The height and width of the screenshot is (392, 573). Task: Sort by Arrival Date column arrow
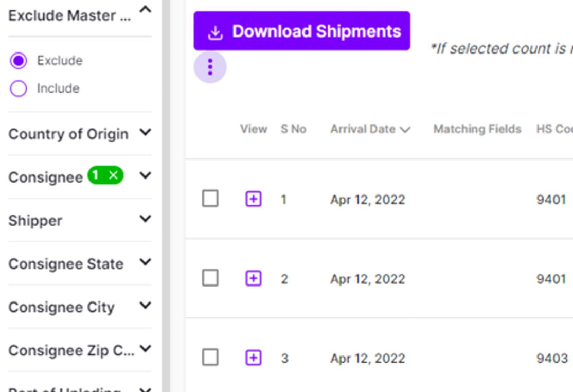tap(405, 130)
